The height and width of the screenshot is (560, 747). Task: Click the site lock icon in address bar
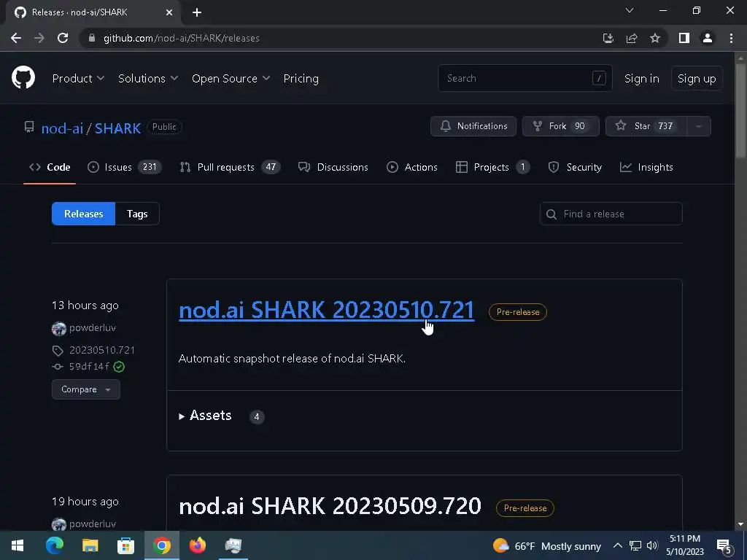tap(92, 38)
